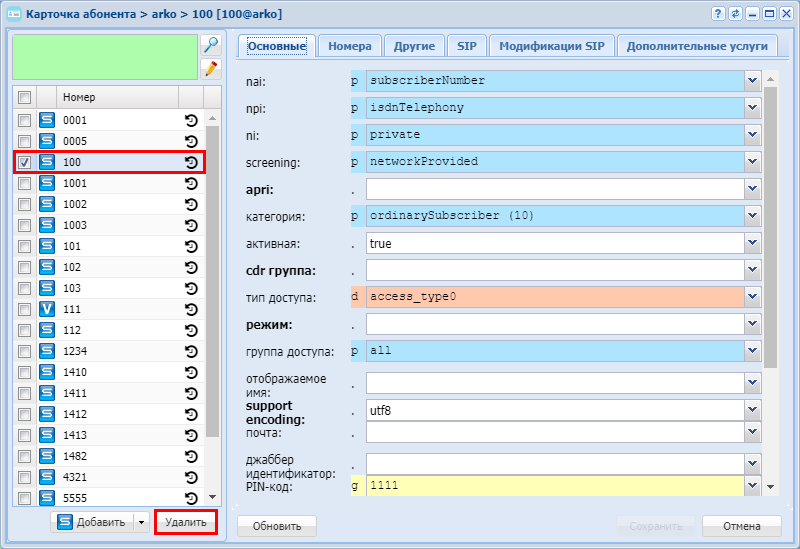
Task: Open the категория dropdown list
Action: coord(752,215)
